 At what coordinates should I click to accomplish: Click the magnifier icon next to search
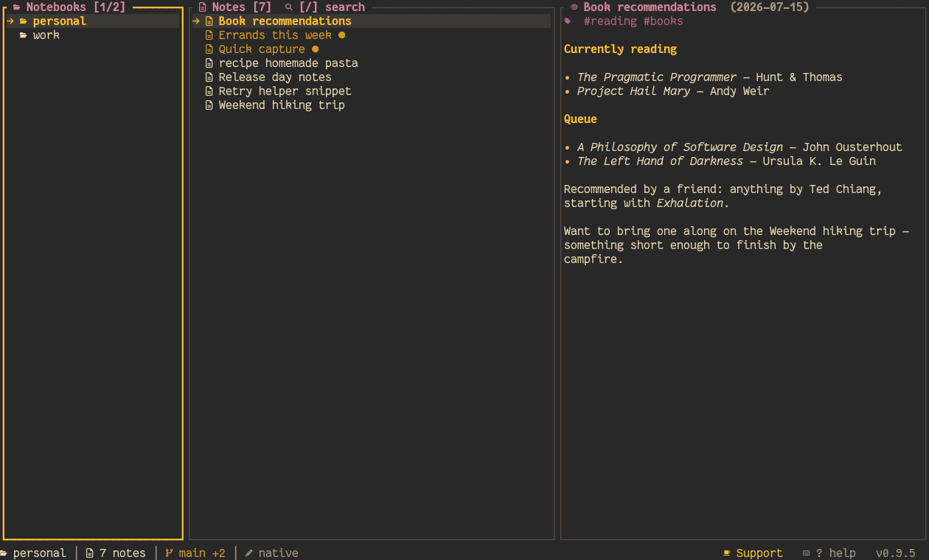289,7
